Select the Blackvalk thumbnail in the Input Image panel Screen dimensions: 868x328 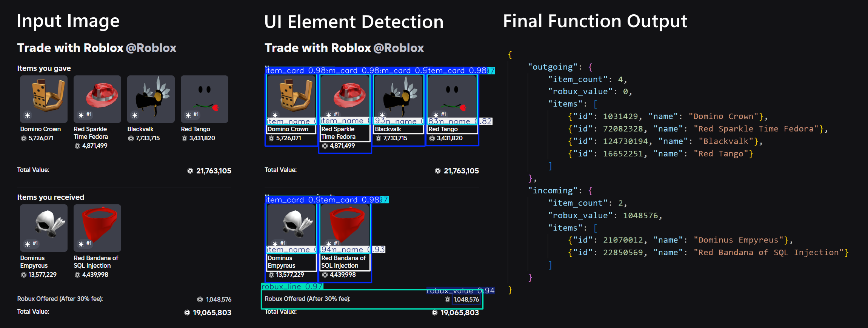coord(151,99)
